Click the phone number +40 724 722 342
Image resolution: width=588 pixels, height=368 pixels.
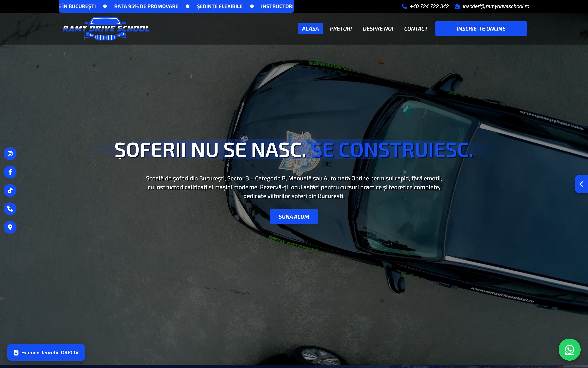[x=429, y=6]
